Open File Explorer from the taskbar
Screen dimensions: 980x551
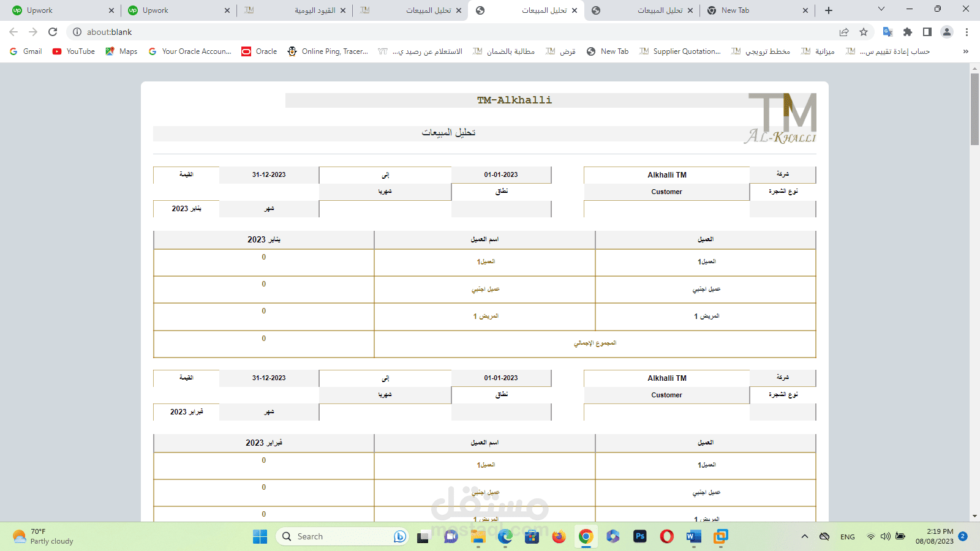(478, 536)
